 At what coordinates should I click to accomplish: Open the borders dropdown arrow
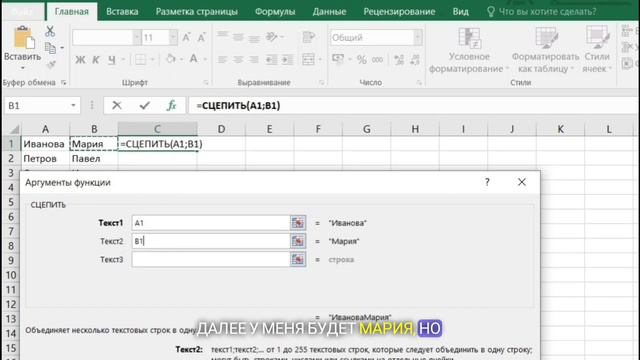click(152, 60)
